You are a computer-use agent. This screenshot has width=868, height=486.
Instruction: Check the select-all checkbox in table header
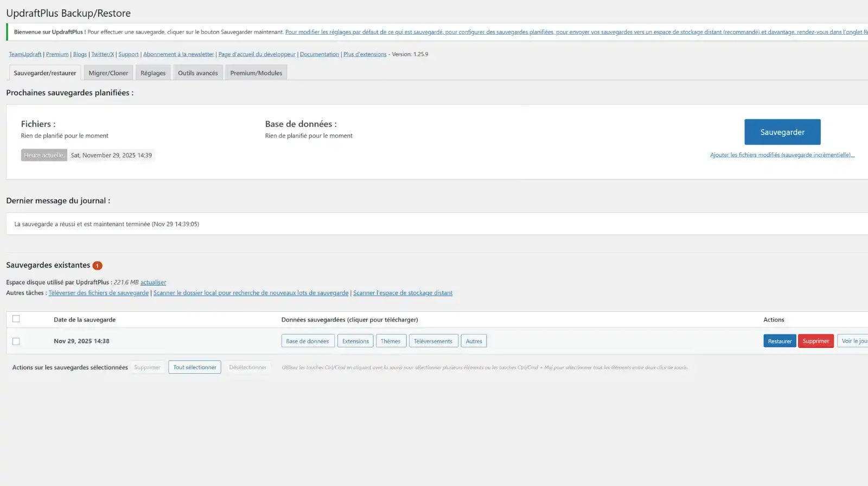pyautogui.click(x=16, y=319)
